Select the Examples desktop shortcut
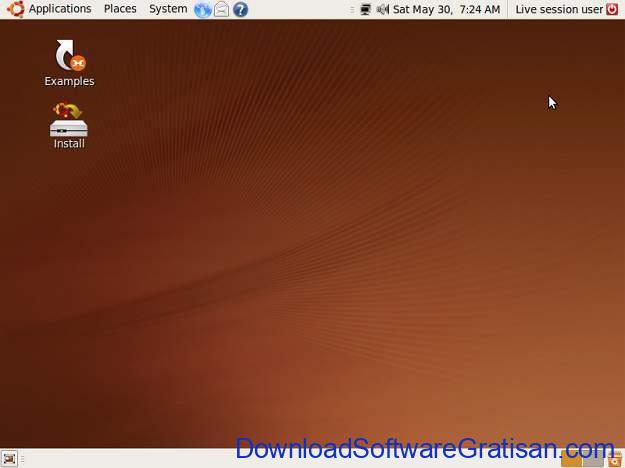 (x=69, y=63)
